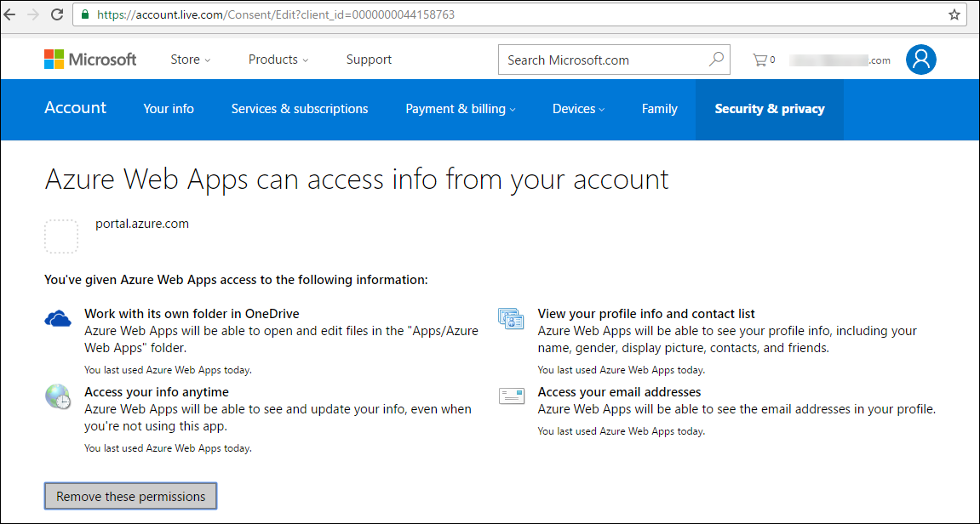The image size is (980, 524).
Task: Click the blurred account email address
Action: click(x=840, y=60)
